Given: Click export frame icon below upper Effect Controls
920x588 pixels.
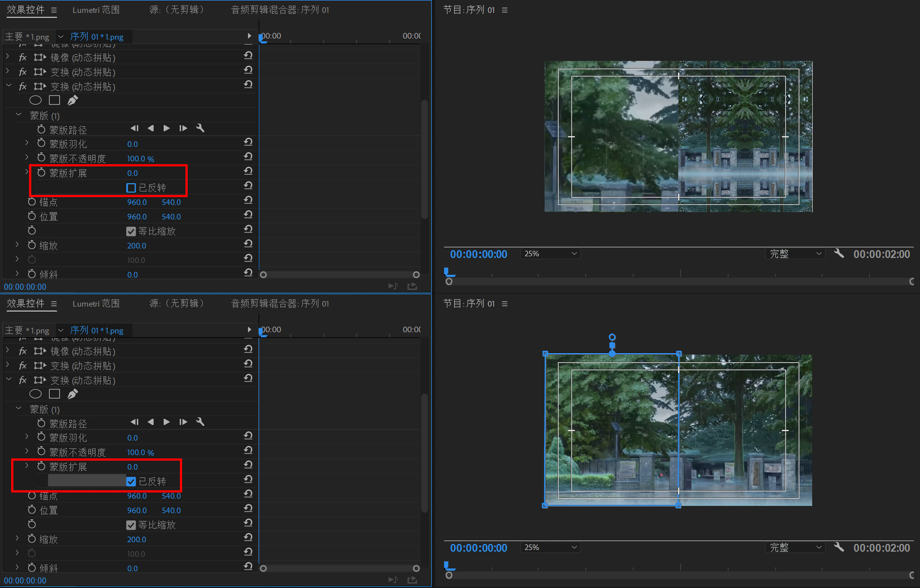Looking at the screenshot, I should tap(412, 286).
